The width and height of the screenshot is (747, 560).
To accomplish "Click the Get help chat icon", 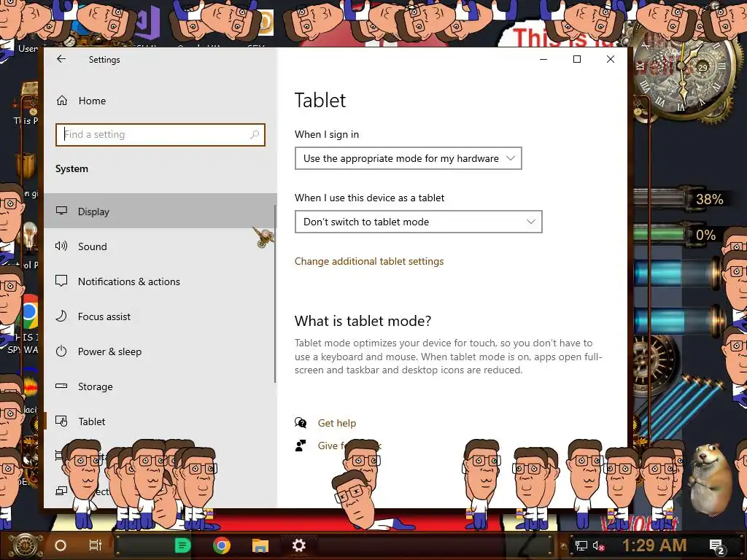I will click(x=301, y=423).
